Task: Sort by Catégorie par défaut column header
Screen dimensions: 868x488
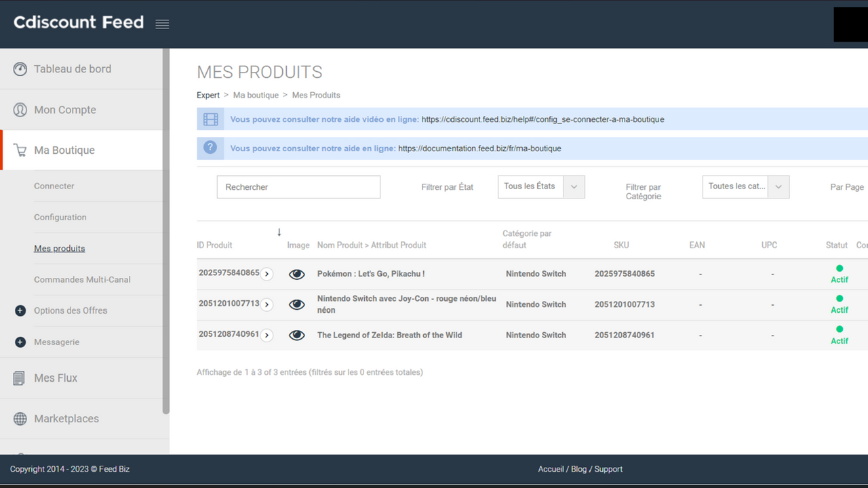Action: point(527,239)
